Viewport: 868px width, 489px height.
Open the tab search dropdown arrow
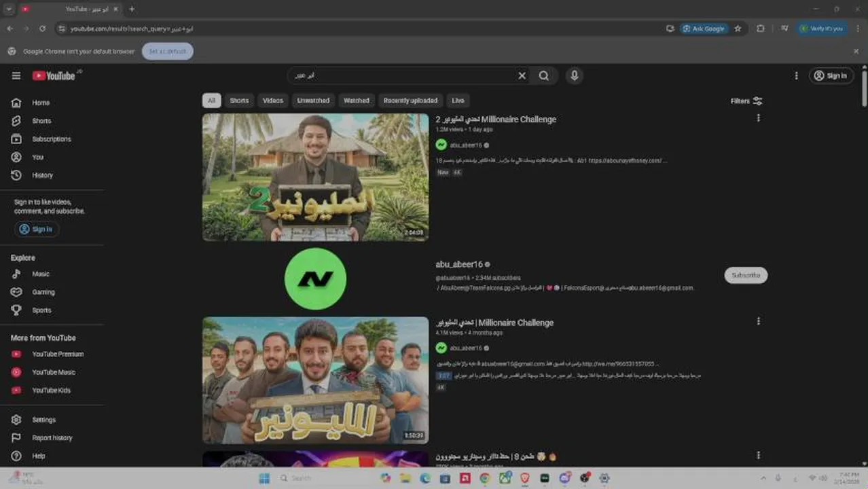click(9, 9)
